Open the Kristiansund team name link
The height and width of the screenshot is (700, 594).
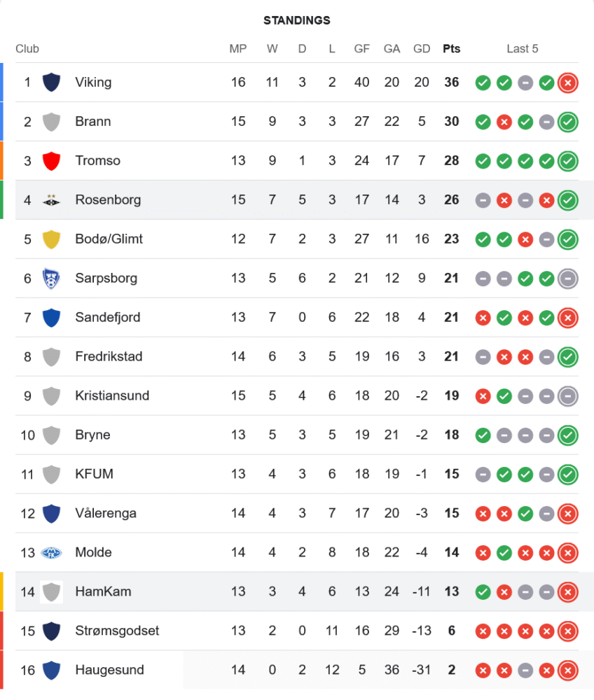coord(112,396)
